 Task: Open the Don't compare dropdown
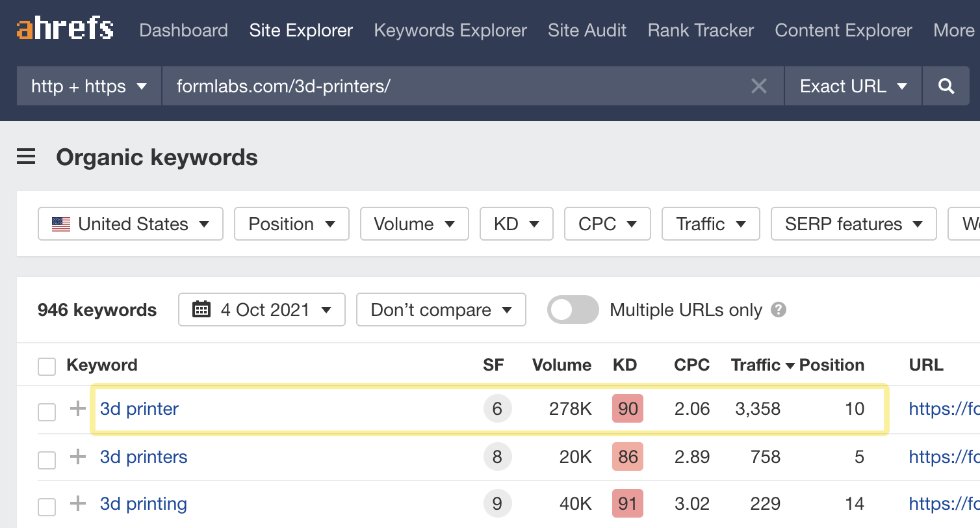click(441, 310)
